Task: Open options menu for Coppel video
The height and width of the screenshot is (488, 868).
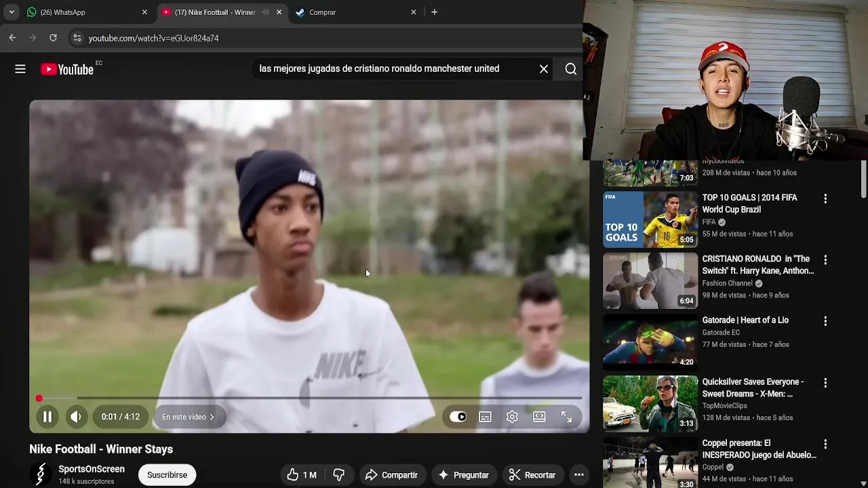Action: [x=825, y=444]
